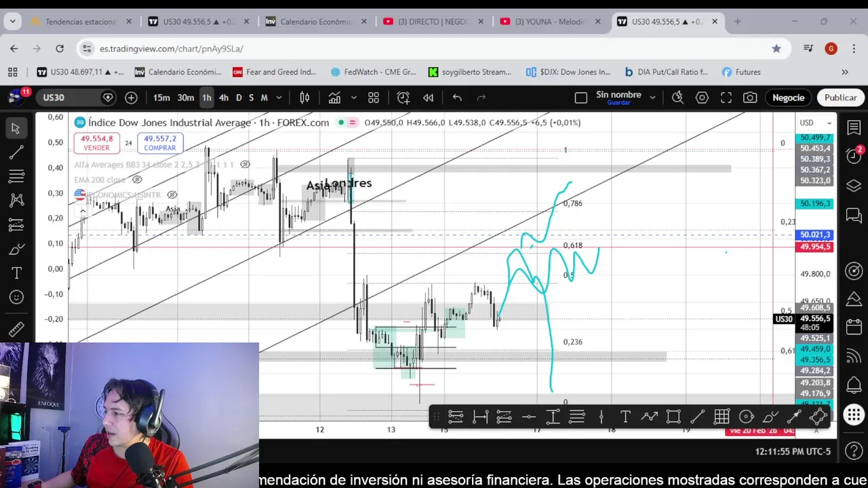Open candlestick chart type selector
Viewport: 868px width, 488px height.
[x=304, y=98]
